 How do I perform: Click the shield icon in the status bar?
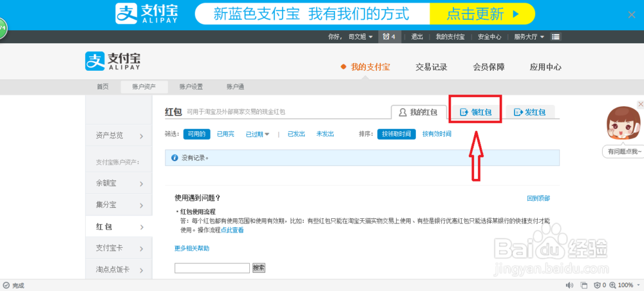pos(598,285)
